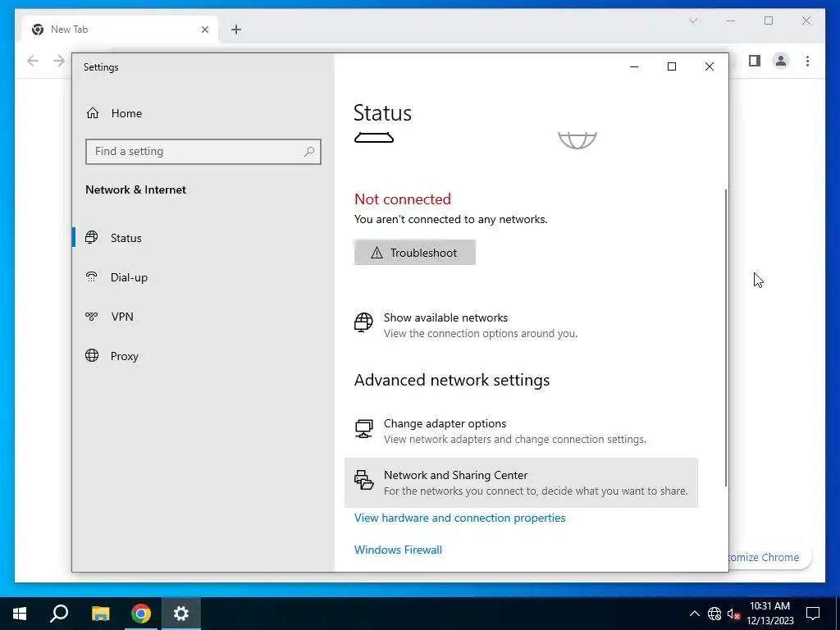The width and height of the screenshot is (840, 630).
Task: Click the muted volume tray icon
Action: (x=733, y=614)
